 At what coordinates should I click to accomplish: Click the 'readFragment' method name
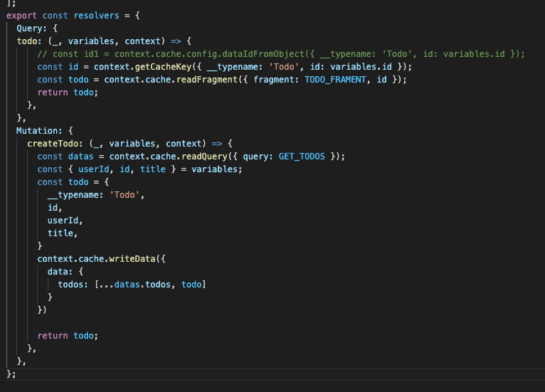[207, 80]
